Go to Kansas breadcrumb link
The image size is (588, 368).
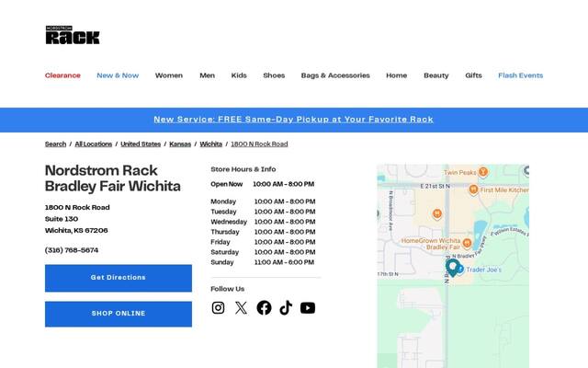pos(180,144)
